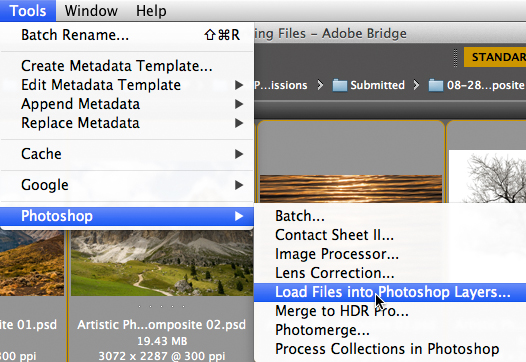The height and width of the screenshot is (362, 526).
Task: Click chevron after Submitted in path bar
Action: pos(416,85)
